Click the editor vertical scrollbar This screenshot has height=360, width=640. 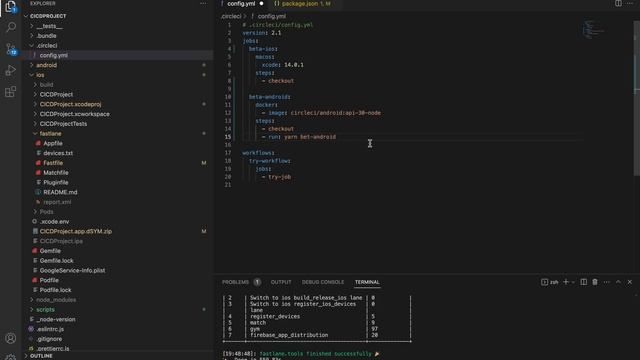(x=637, y=98)
